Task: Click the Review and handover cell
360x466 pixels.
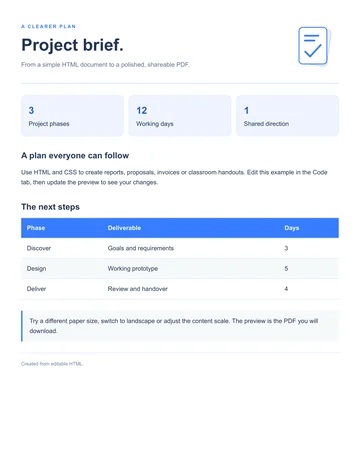Action: (138, 289)
